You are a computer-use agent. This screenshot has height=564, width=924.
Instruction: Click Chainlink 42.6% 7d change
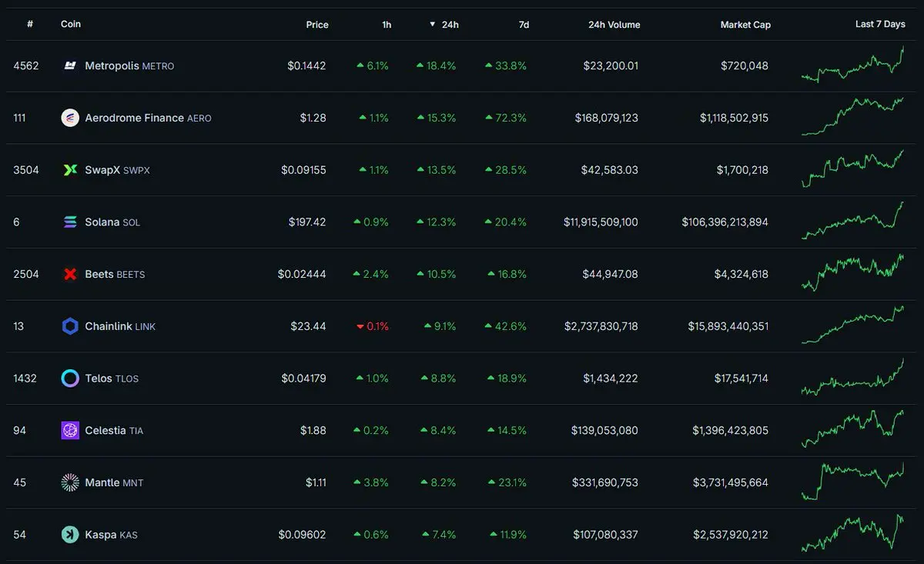pyautogui.click(x=506, y=326)
